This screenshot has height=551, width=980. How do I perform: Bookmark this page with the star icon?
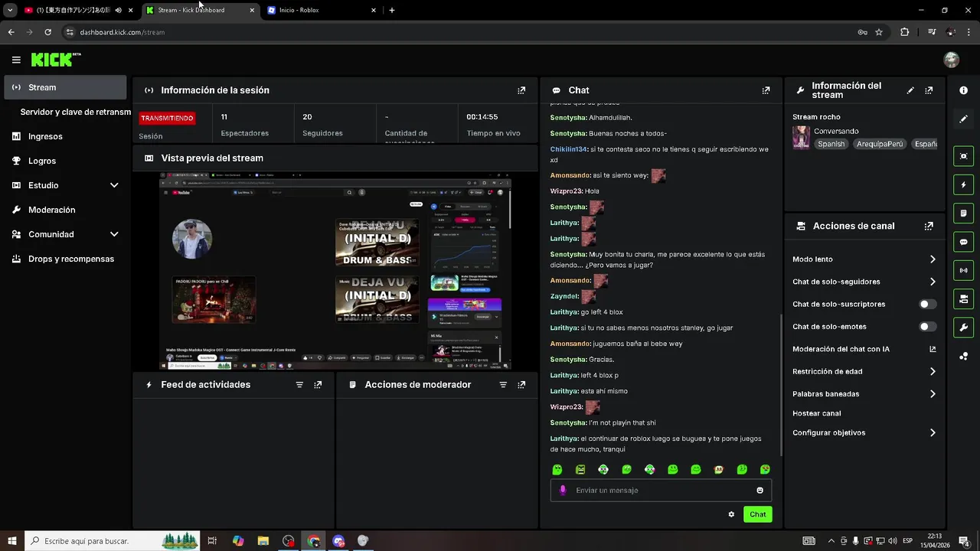[x=879, y=32]
